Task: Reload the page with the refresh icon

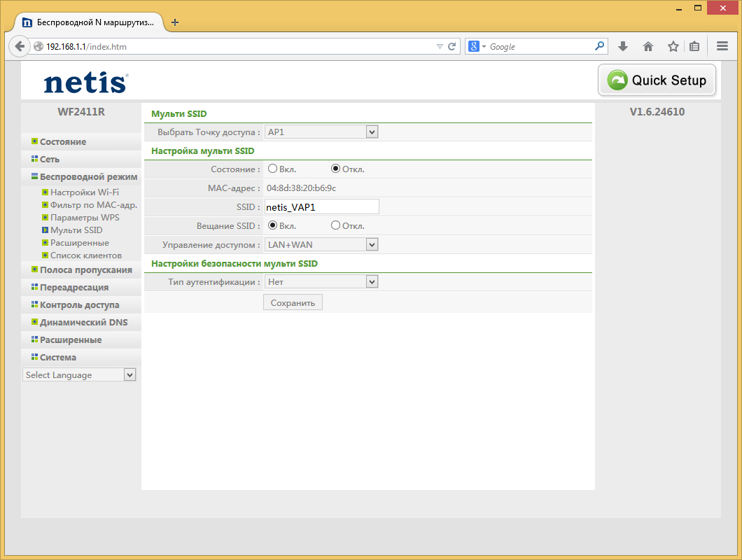Action: tap(452, 46)
